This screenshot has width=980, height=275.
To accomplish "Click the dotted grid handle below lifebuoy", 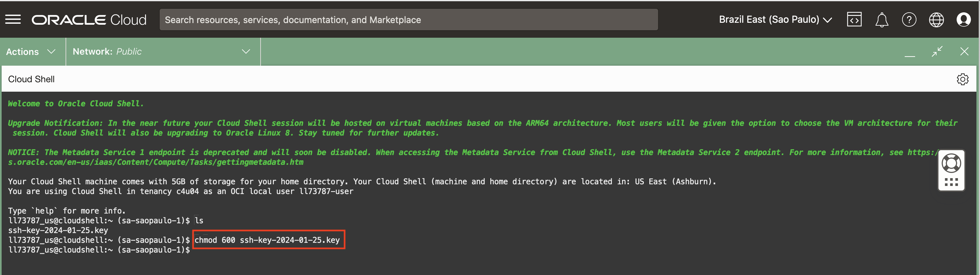I will pos(951,182).
